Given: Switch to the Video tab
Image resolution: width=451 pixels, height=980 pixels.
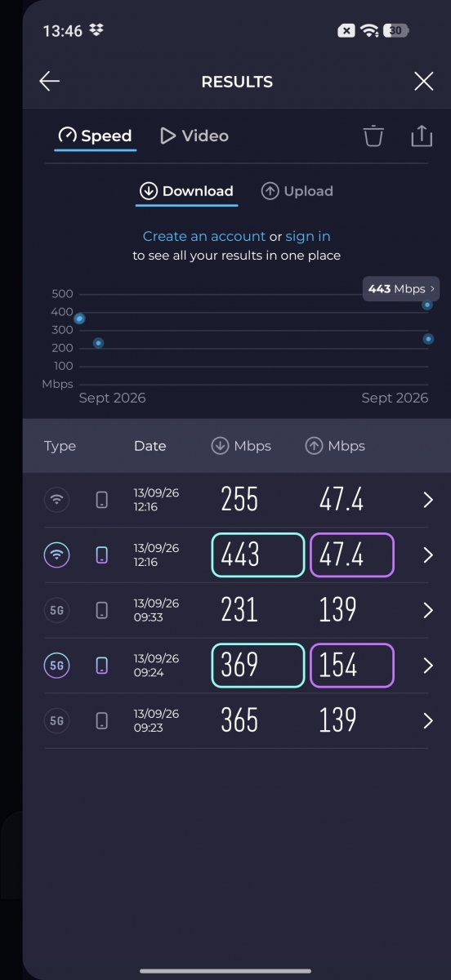Looking at the screenshot, I should tap(194, 136).
